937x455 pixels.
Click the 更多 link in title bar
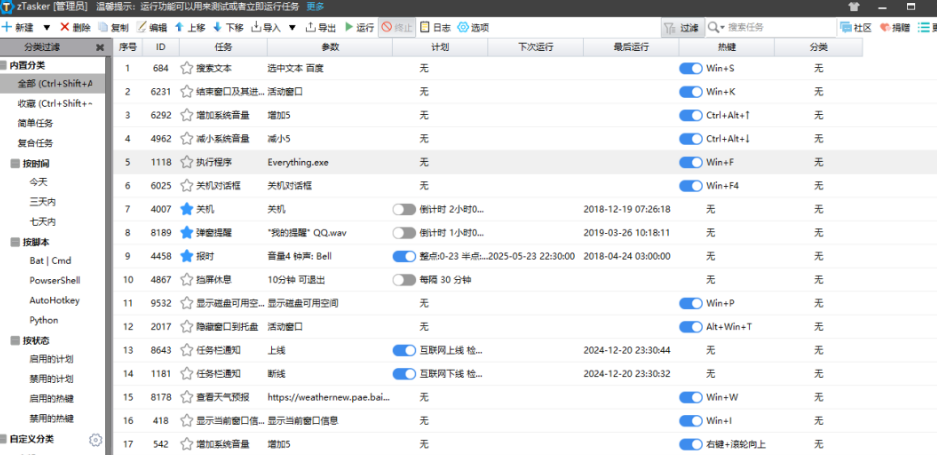click(315, 7)
